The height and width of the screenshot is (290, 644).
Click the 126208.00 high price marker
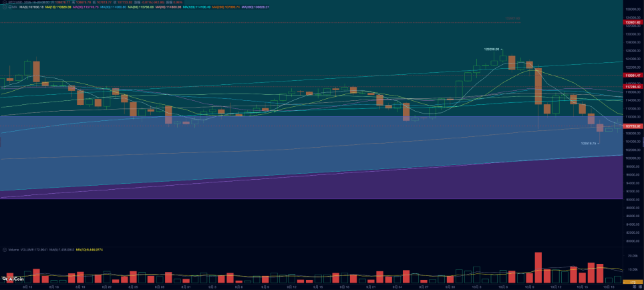[x=492, y=49]
